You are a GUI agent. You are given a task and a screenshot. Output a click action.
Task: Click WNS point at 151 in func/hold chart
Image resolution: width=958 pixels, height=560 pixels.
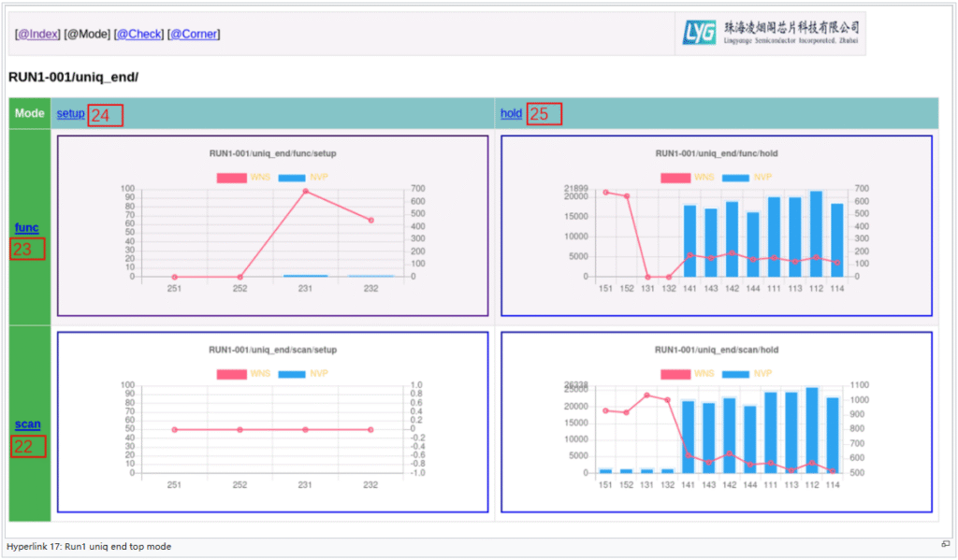[605, 193]
